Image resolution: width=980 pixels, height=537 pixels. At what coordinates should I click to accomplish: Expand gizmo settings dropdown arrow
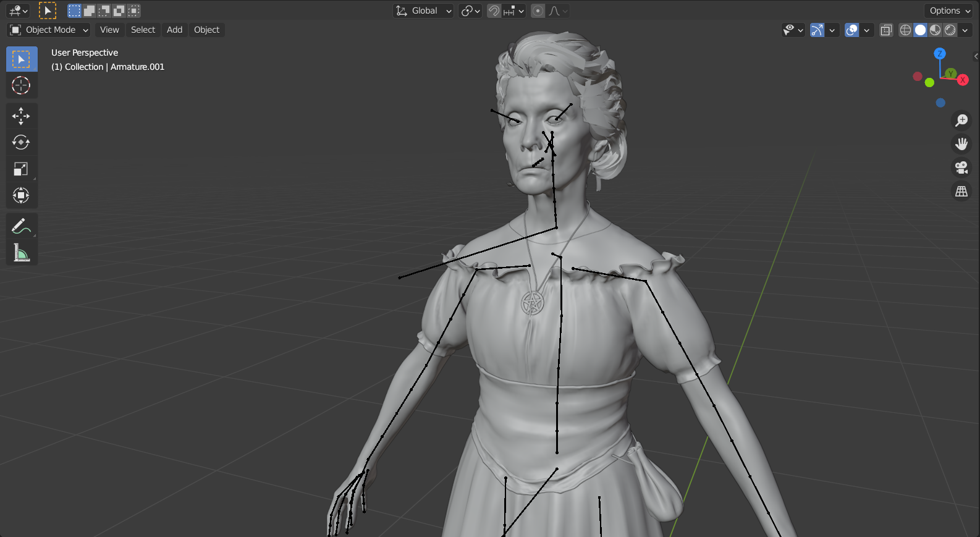(832, 30)
